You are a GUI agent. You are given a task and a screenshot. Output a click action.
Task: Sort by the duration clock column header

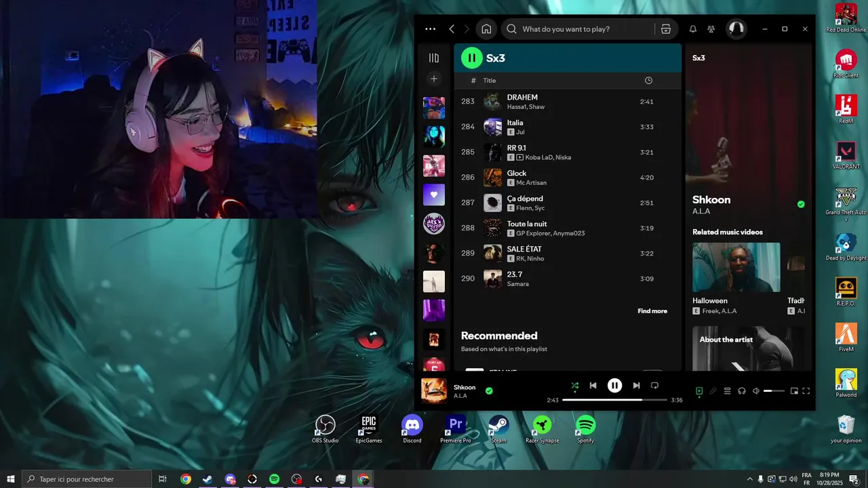click(x=648, y=81)
